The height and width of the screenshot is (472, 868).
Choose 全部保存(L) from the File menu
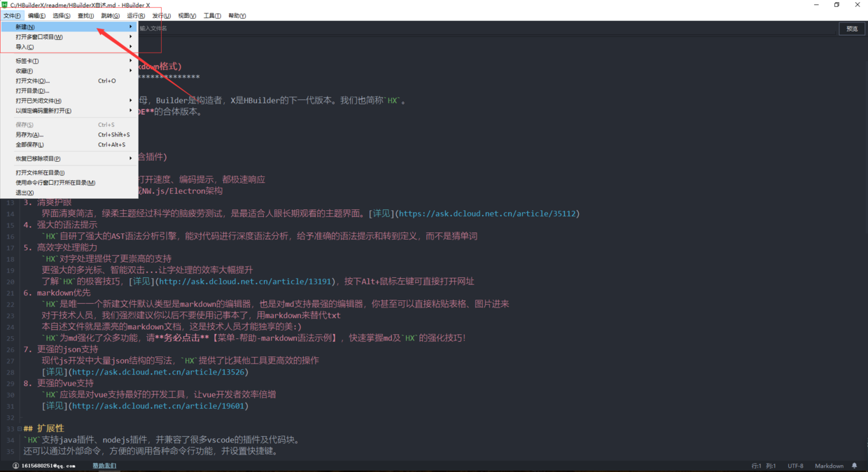(x=69, y=145)
